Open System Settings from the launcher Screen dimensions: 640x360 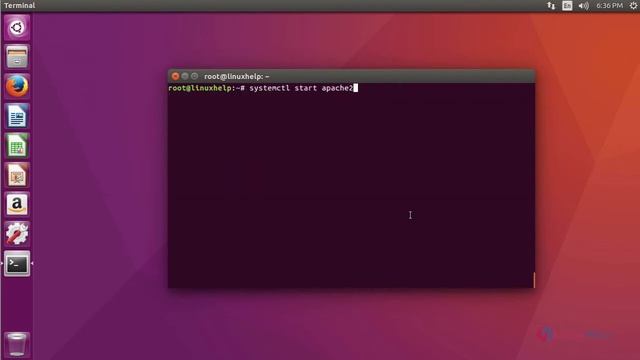17,234
